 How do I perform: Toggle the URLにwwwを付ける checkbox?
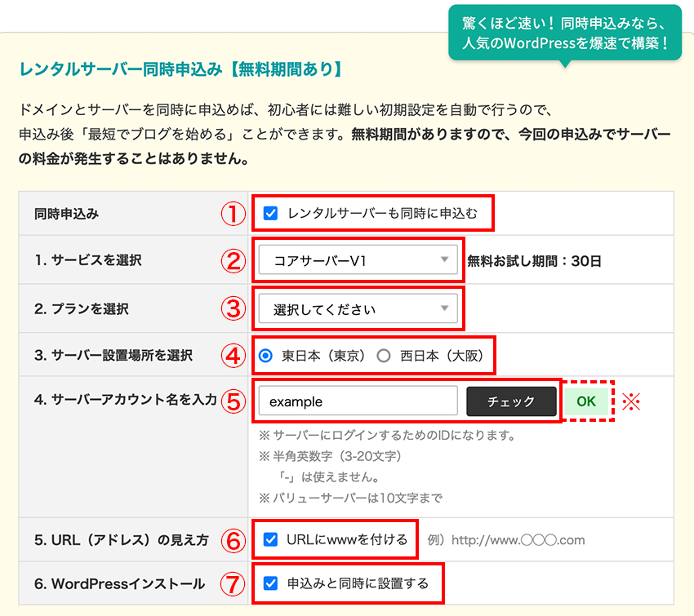pos(271,539)
